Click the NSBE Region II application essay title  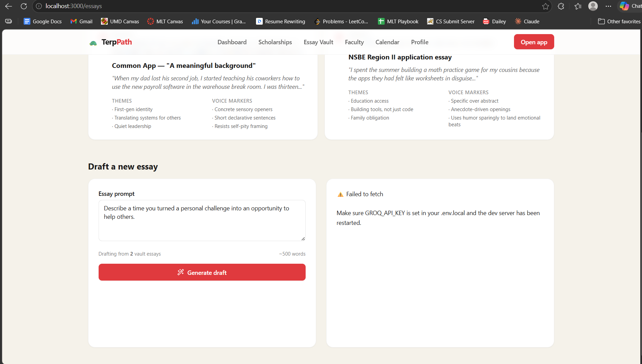[400, 57]
